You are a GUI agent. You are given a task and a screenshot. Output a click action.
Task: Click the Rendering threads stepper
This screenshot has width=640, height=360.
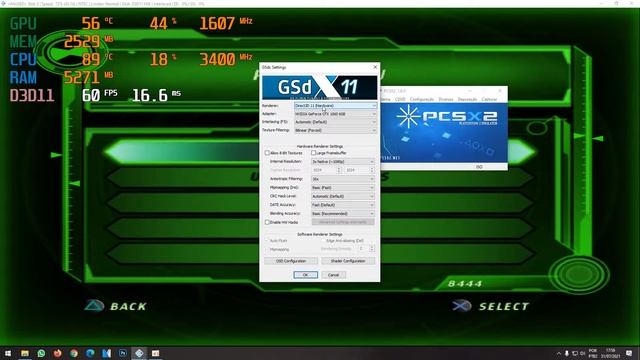coord(372,248)
